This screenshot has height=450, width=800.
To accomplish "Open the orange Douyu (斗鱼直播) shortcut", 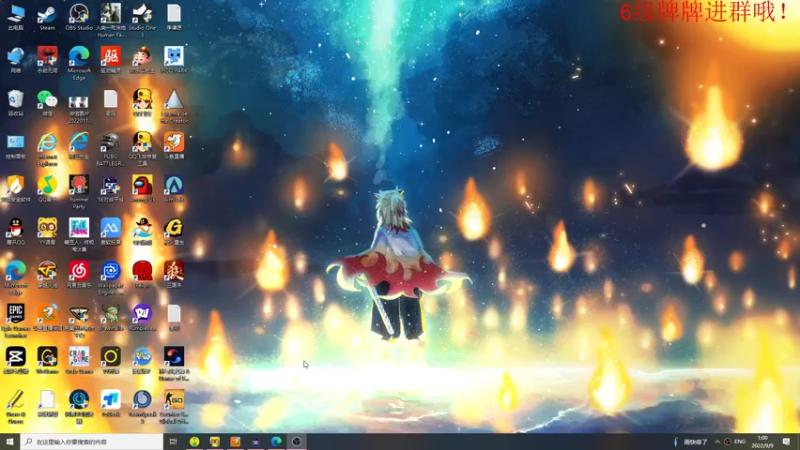I will click(174, 146).
